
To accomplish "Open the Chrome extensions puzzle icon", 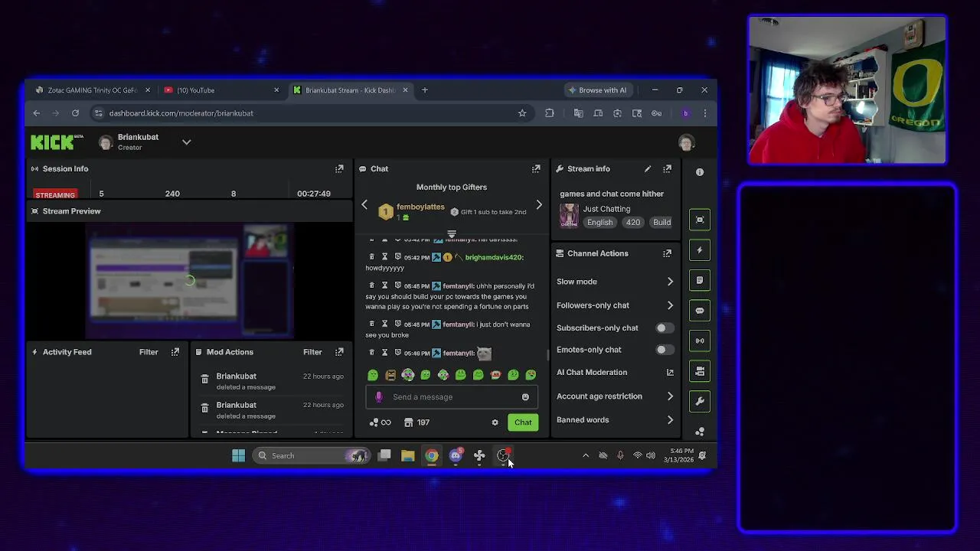I will click(x=550, y=113).
